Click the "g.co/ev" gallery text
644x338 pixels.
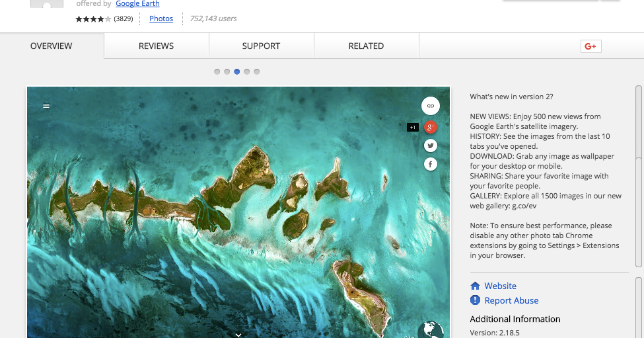coord(524,206)
